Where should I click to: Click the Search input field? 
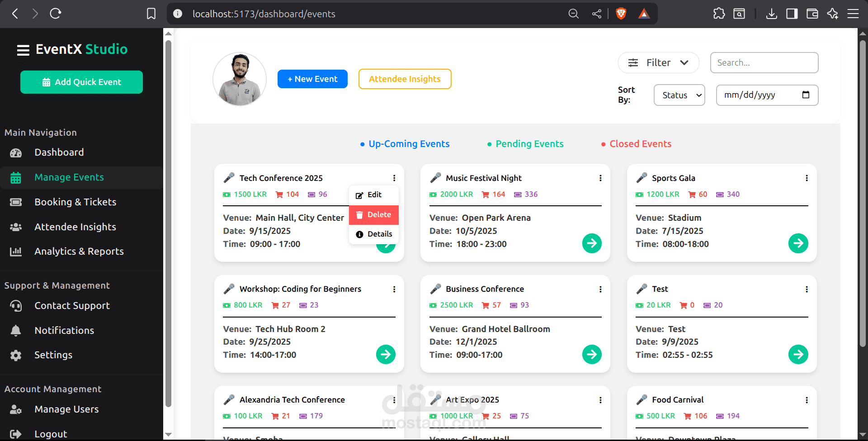[x=764, y=62]
